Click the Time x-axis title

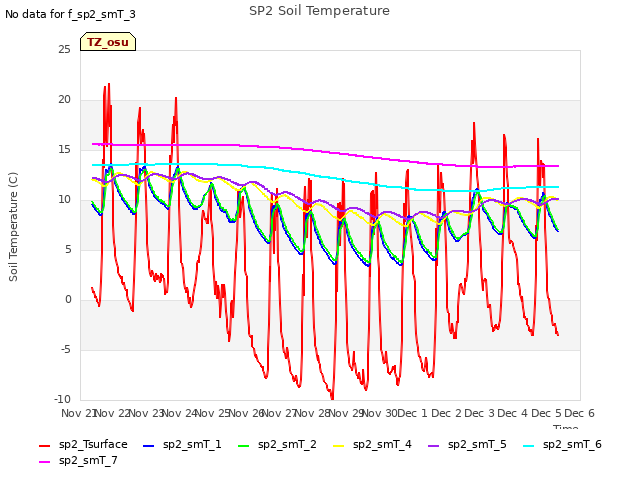[x=566, y=428]
